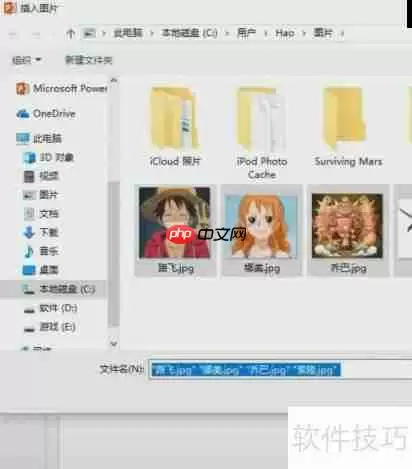Image resolution: width=412 pixels, height=469 pixels.
Task: Open the iCloud 照片 folder
Action: 175,126
